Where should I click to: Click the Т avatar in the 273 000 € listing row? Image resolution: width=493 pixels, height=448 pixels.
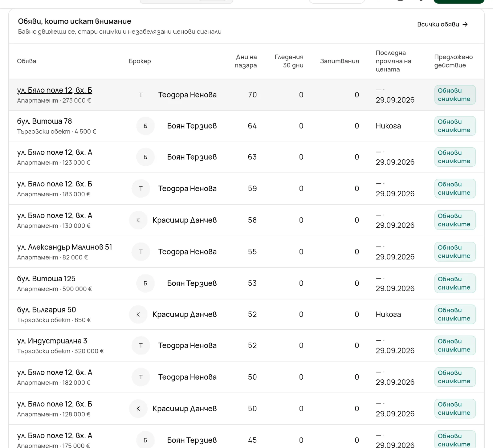tap(141, 95)
